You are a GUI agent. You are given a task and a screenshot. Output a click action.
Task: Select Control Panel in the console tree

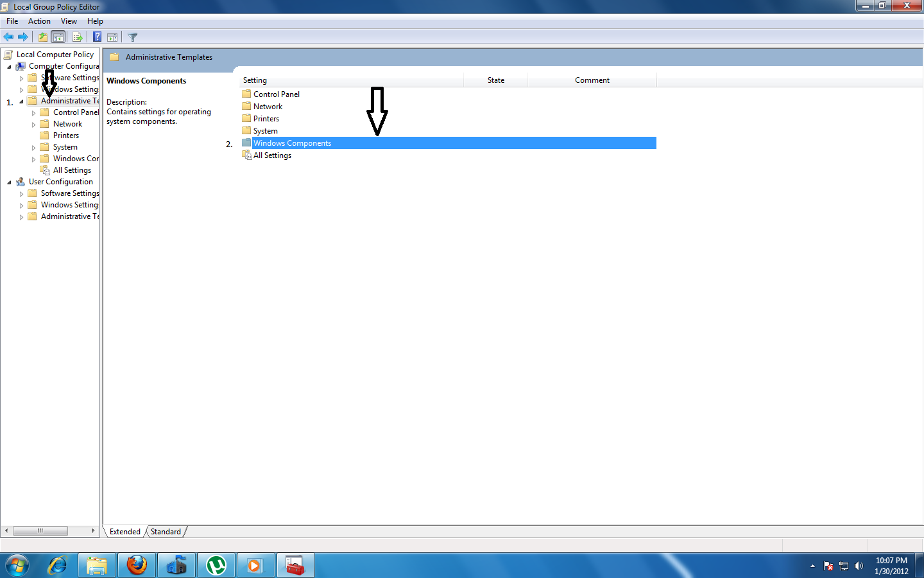(76, 112)
